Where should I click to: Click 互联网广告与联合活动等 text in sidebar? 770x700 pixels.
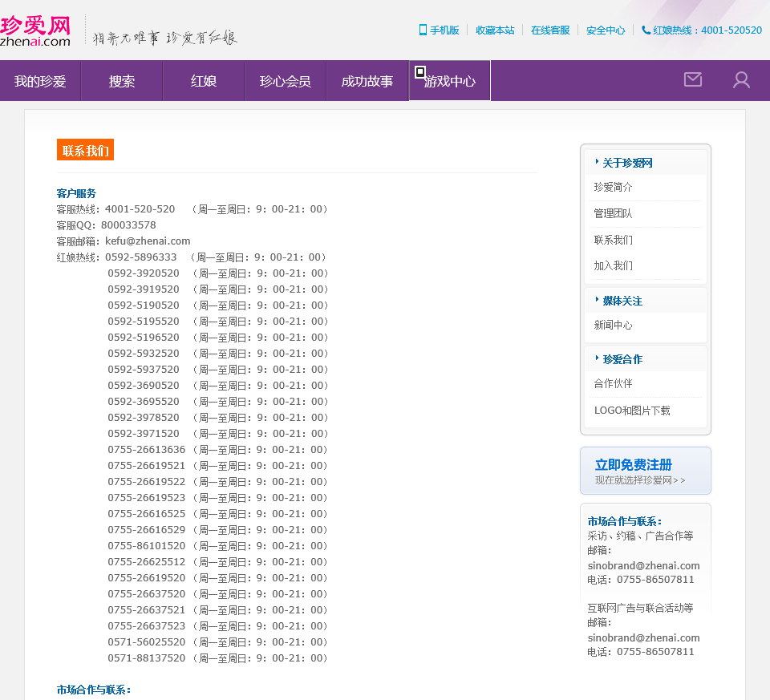click(640, 609)
